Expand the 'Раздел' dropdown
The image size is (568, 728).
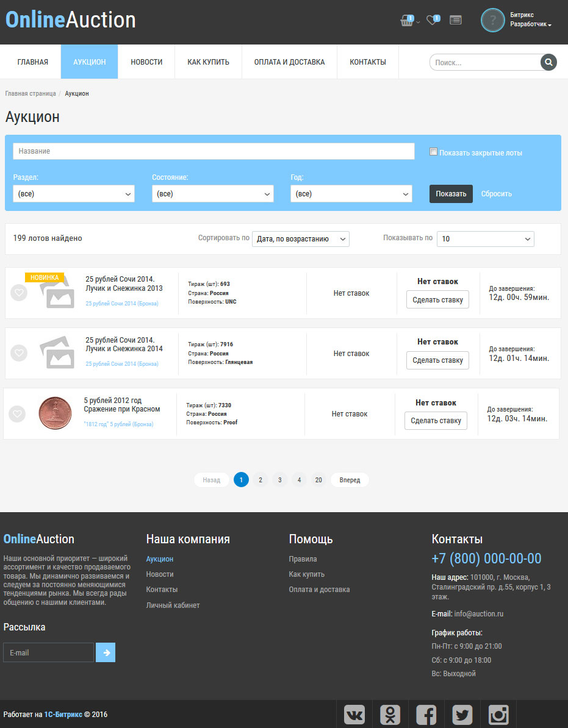tap(73, 194)
